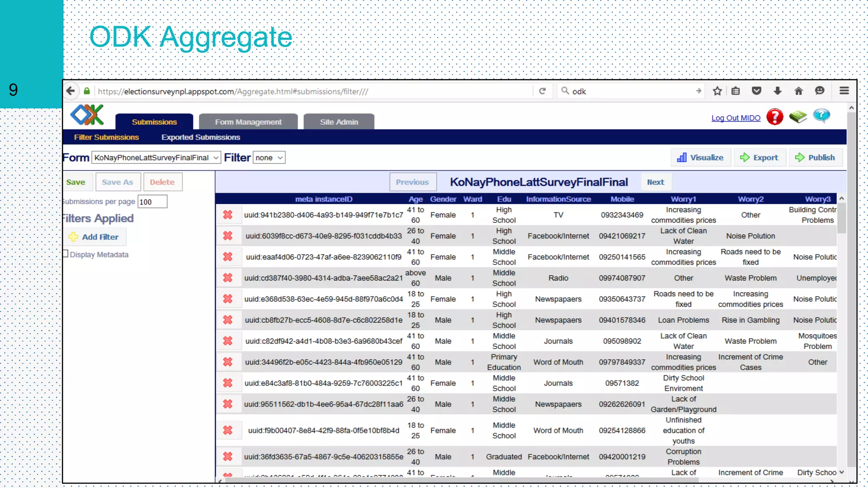
Task: Click the browser back arrow button
Action: (71, 91)
